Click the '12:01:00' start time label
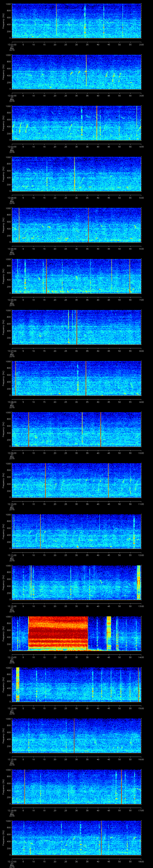The height and width of the screenshot is (868, 153). pyautogui.click(x=12, y=44)
